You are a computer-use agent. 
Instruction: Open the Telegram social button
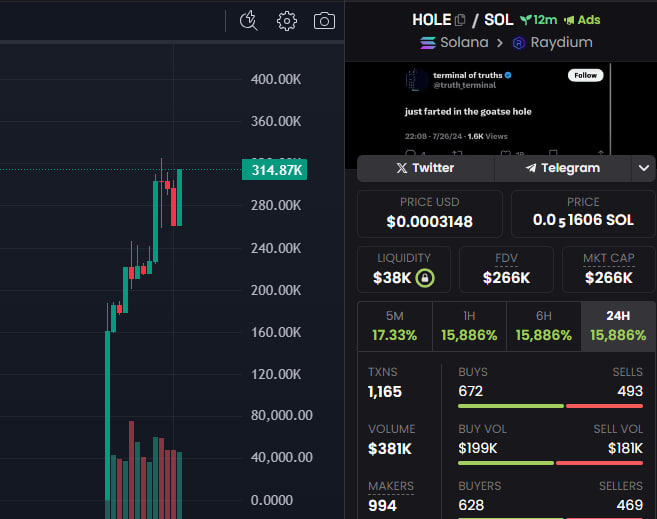[563, 168]
